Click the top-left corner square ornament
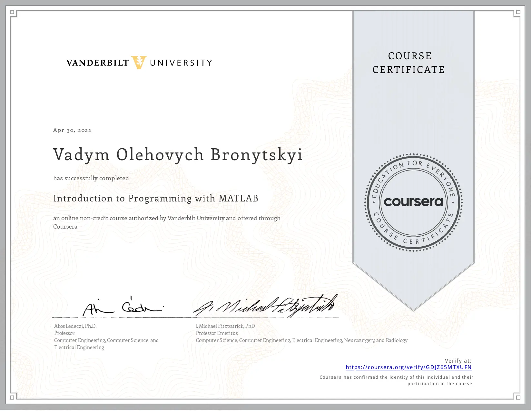Viewport: 532px width, 411px height. point(12,13)
